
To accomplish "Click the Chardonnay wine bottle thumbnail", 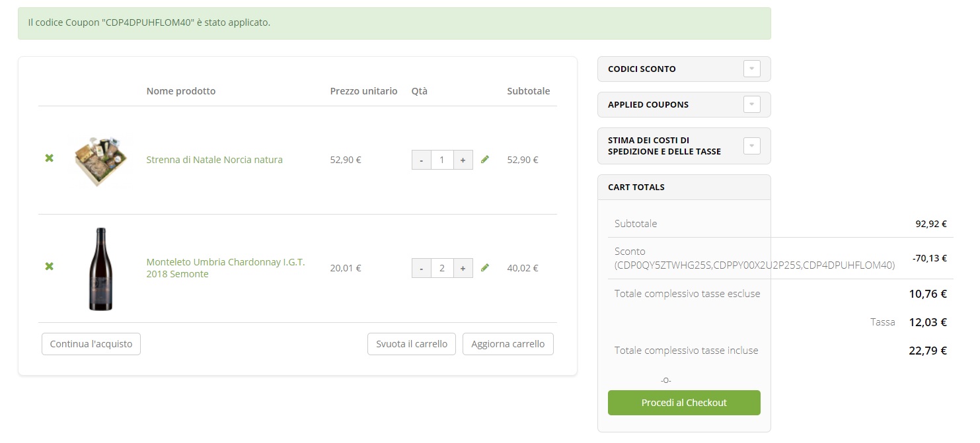I will click(x=100, y=267).
